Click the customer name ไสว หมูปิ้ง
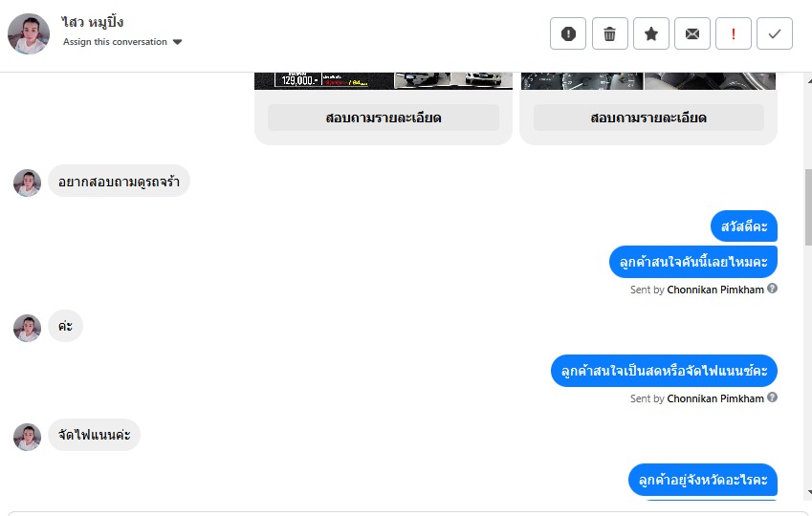Screen dimensions: 812x516 click(x=92, y=22)
